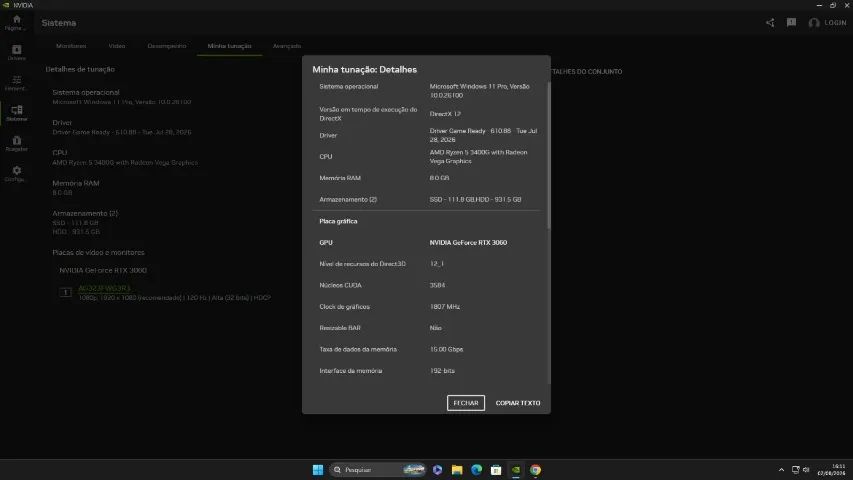
Task: Click the Clock de gráficos 1807 MHz value
Action: coord(444,307)
